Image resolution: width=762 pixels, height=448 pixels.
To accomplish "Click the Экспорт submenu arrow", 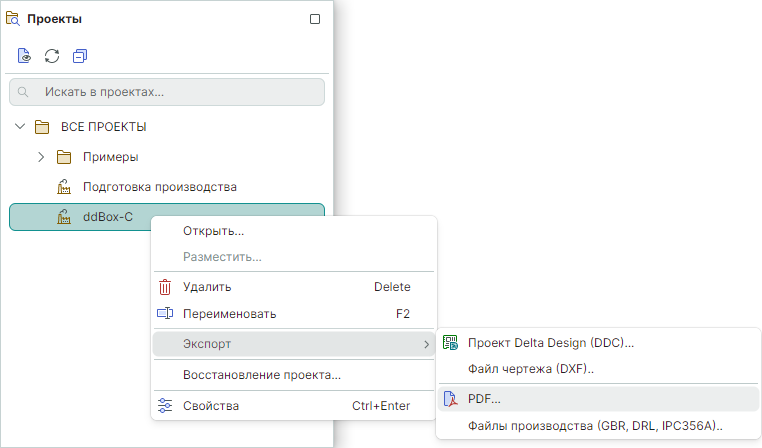I will click(426, 344).
